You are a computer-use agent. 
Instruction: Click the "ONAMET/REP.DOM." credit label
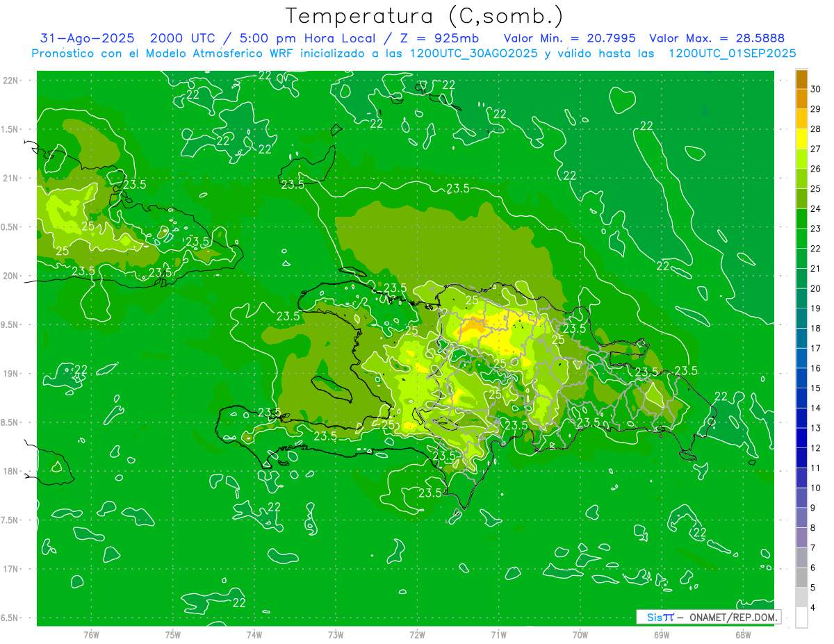[x=733, y=617]
